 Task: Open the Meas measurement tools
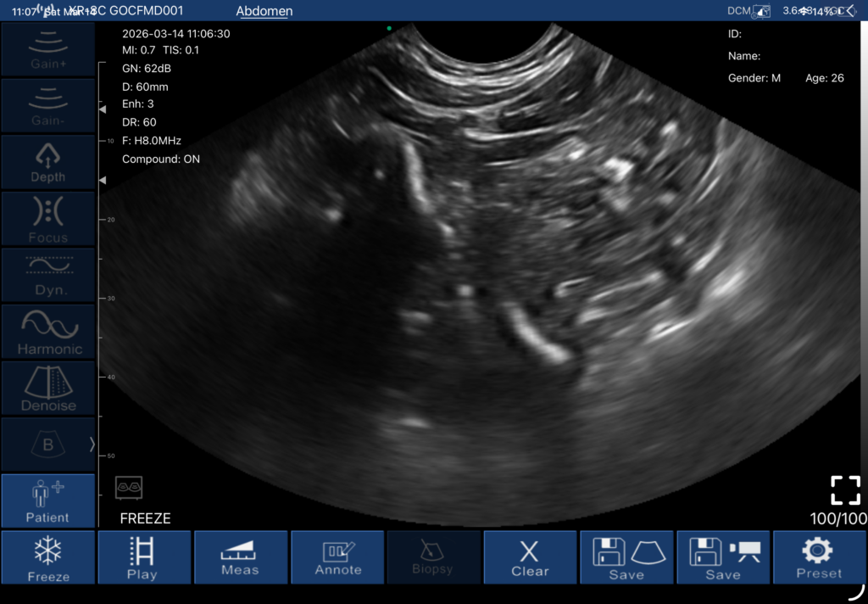tap(241, 557)
